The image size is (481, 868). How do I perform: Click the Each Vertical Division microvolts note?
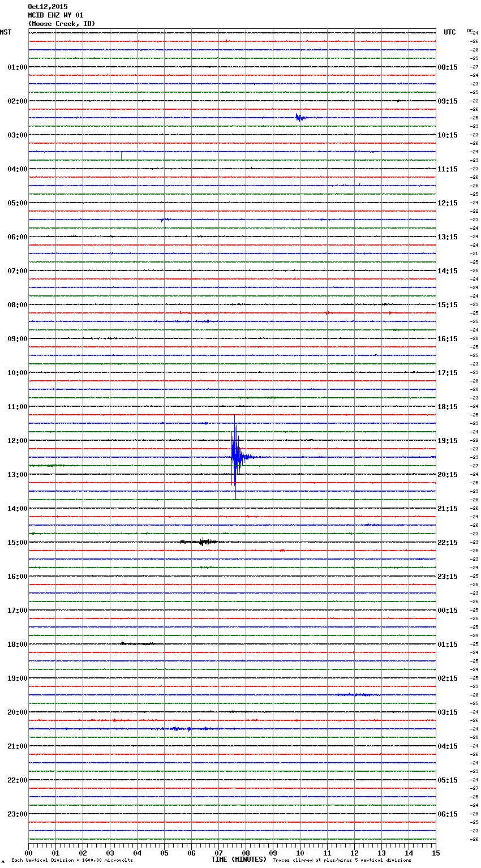[x=72, y=860]
